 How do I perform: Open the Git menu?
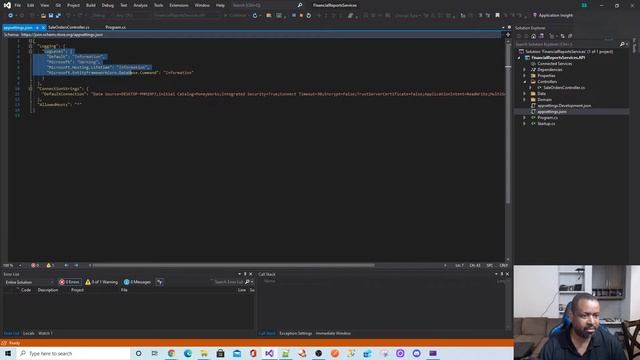coord(58,5)
